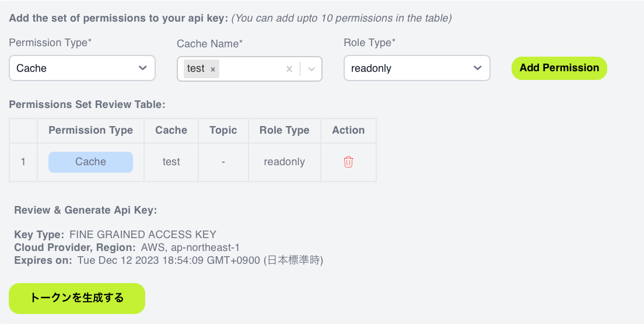
Task: Click the test cell in Cache column
Action: click(171, 162)
